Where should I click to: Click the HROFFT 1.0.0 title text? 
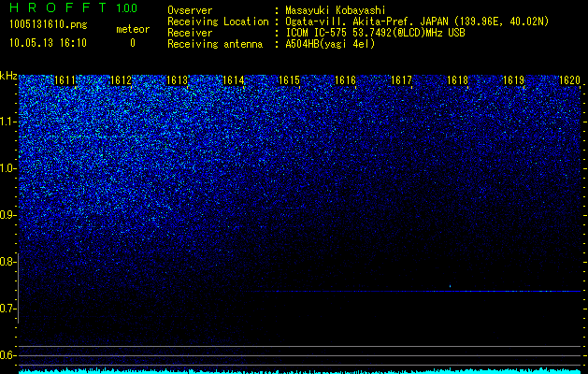pos(73,7)
